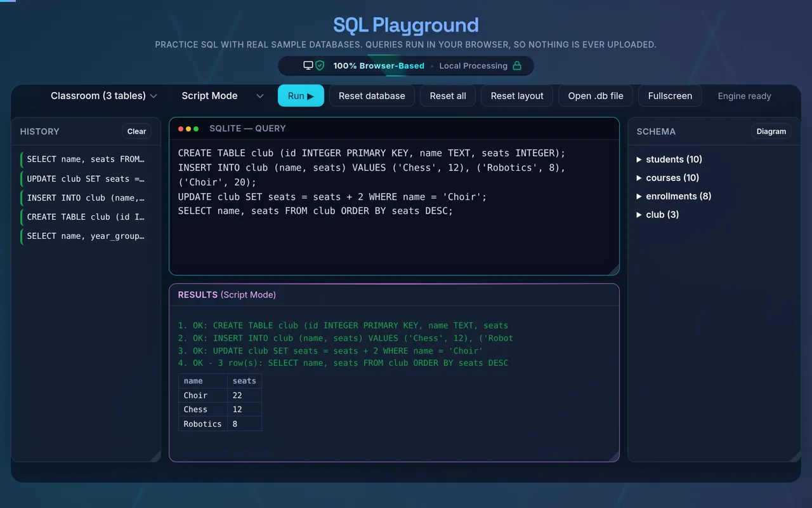This screenshot has width=812, height=508.
Task: Click the '22' seats value
Action: 244,395
